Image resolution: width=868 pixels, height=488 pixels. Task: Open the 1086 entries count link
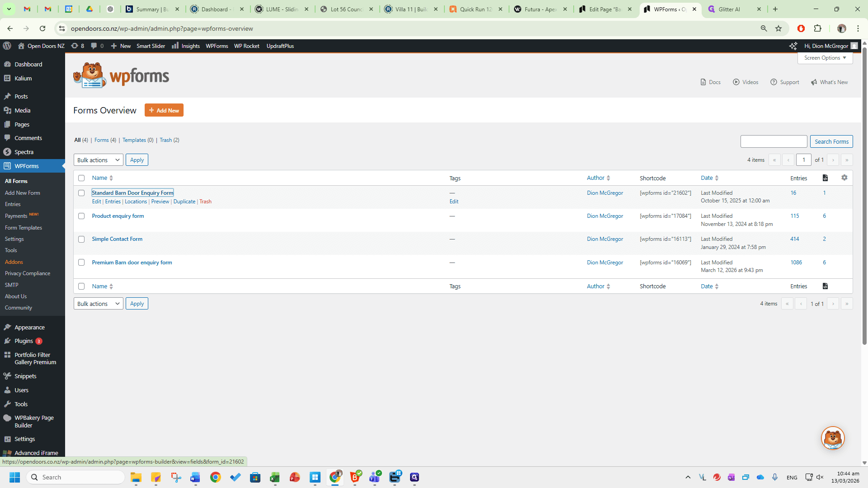coord(796,263)
